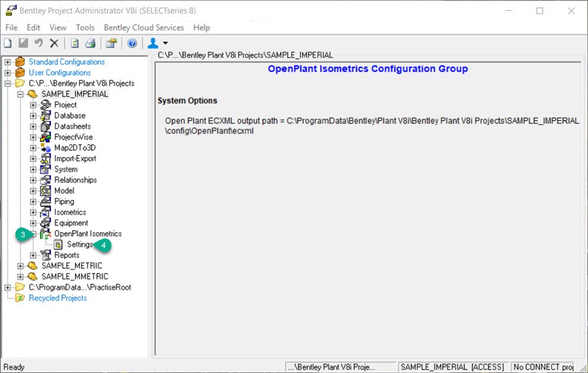
Task: Click the Delete (X) toolbar icon
Action: tap(54, 43)
